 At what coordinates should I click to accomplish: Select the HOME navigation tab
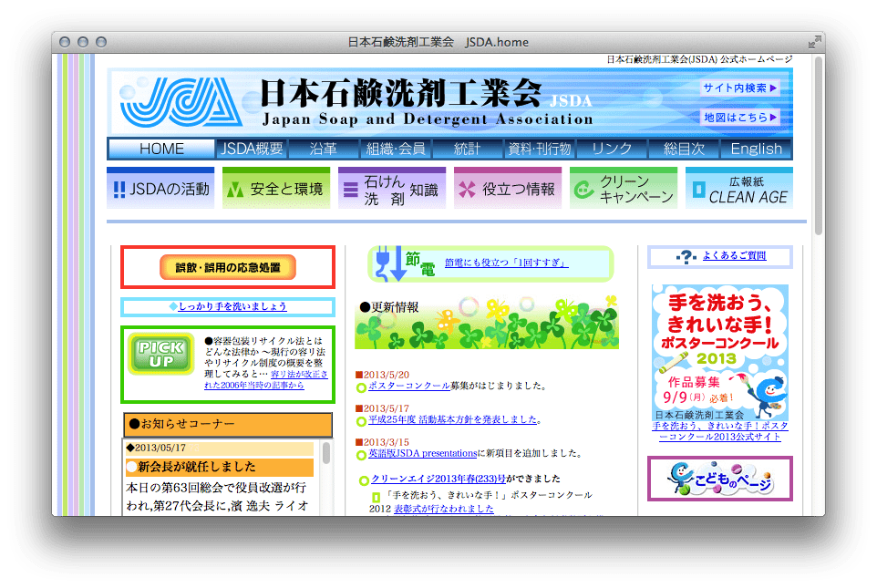point(160,149)
